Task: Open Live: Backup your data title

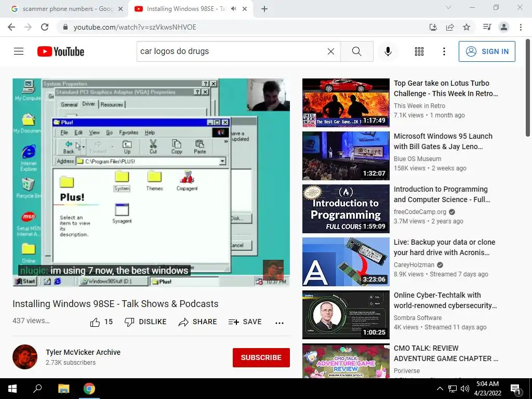Action: point(445,247)
